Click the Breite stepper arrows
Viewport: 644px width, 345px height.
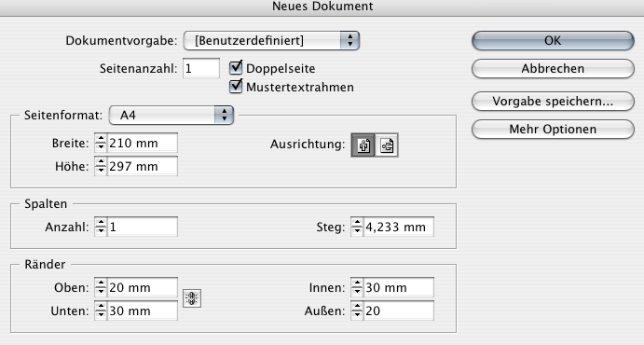click(x=101, y=143)
